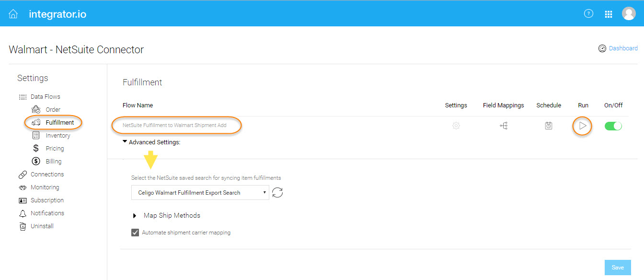The image size is (644, 280).
Task: Click the Fulfillment truck icon
Action: click(36, 122)
